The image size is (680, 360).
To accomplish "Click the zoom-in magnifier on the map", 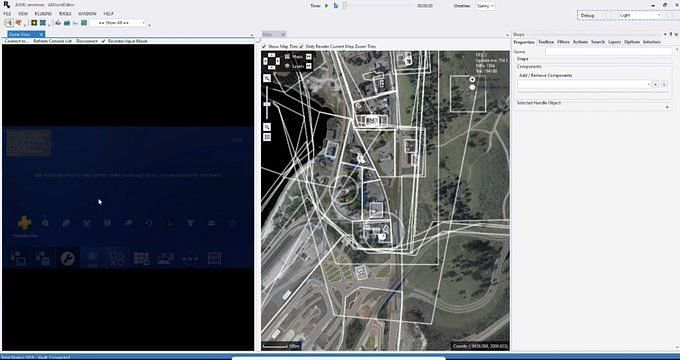I will (x=267, y=78).
